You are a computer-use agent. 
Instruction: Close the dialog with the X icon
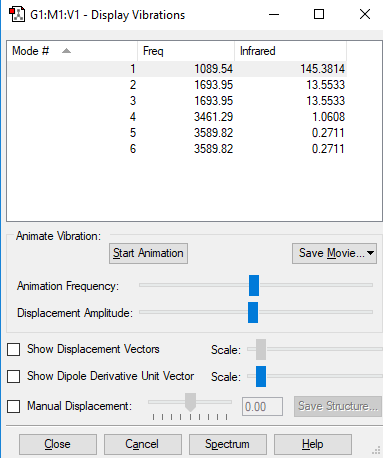[x=365, y=14]
